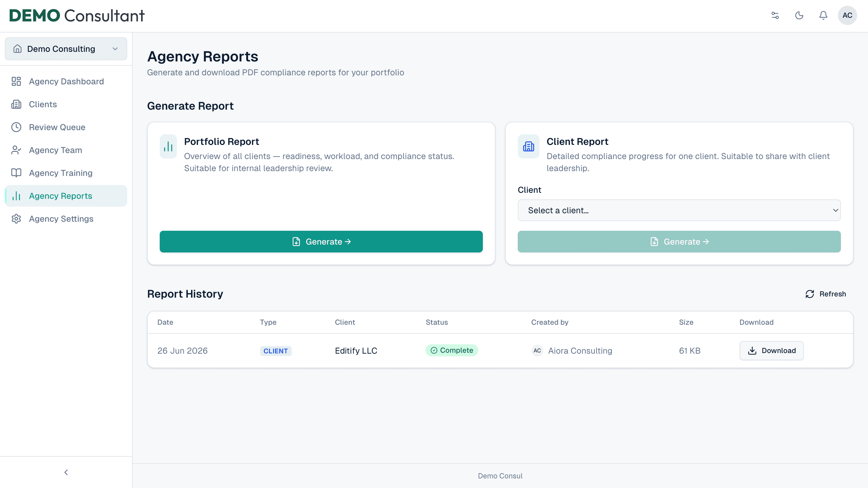Click the AC avatar beside Aiora Consulting

coord(537,351)
